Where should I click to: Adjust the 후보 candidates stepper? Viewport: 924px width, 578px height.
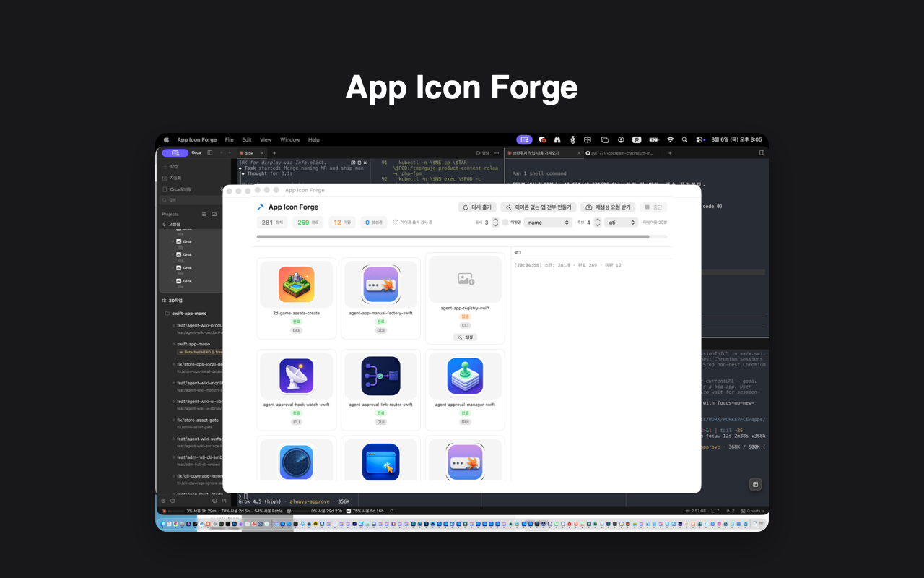tap(597, 223)
